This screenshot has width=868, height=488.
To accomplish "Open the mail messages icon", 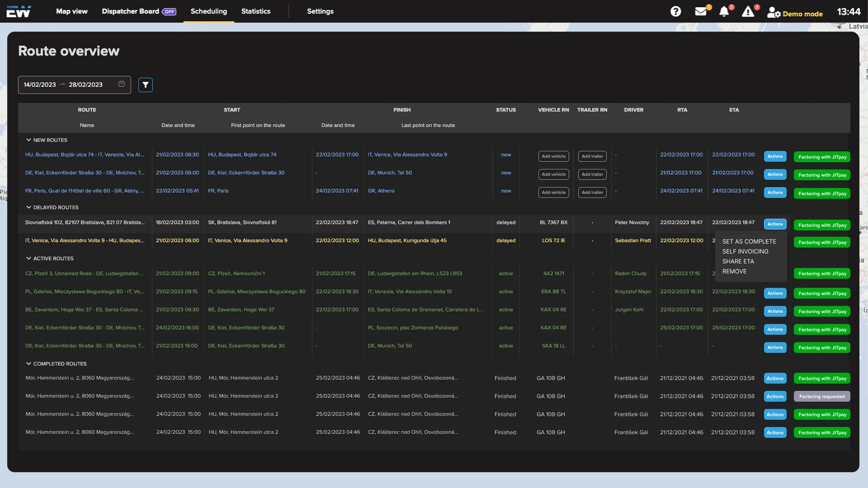I will [x=701, y=11].
